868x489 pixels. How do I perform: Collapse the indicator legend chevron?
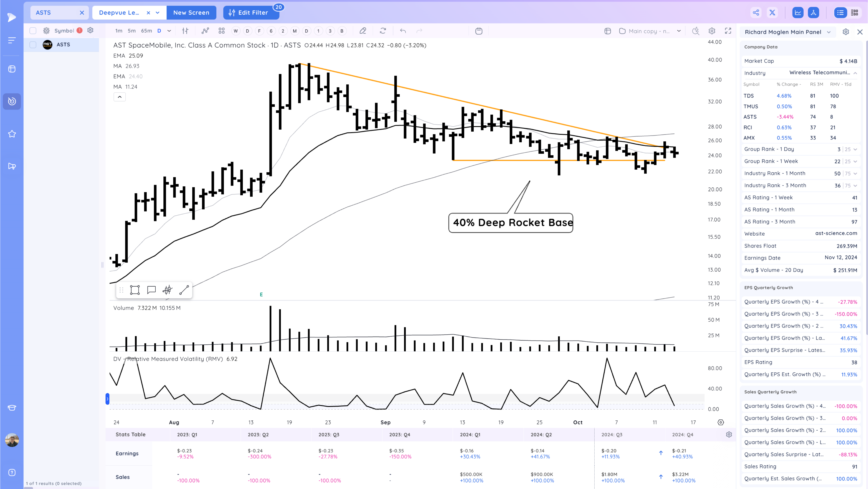(x=120, y=97)
